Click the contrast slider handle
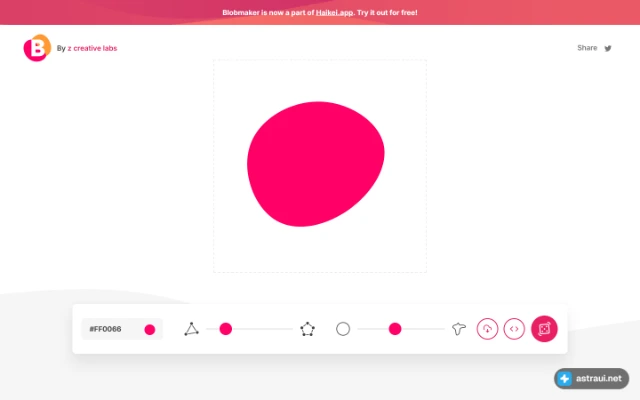This screenshot has height=400, width=640. pos(395,329)
